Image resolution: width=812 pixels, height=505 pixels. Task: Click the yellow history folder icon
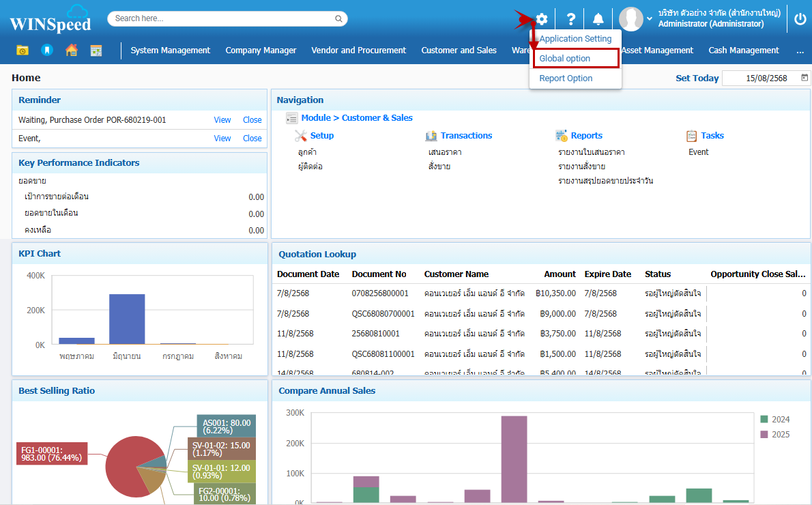click(x=23, y=50)
